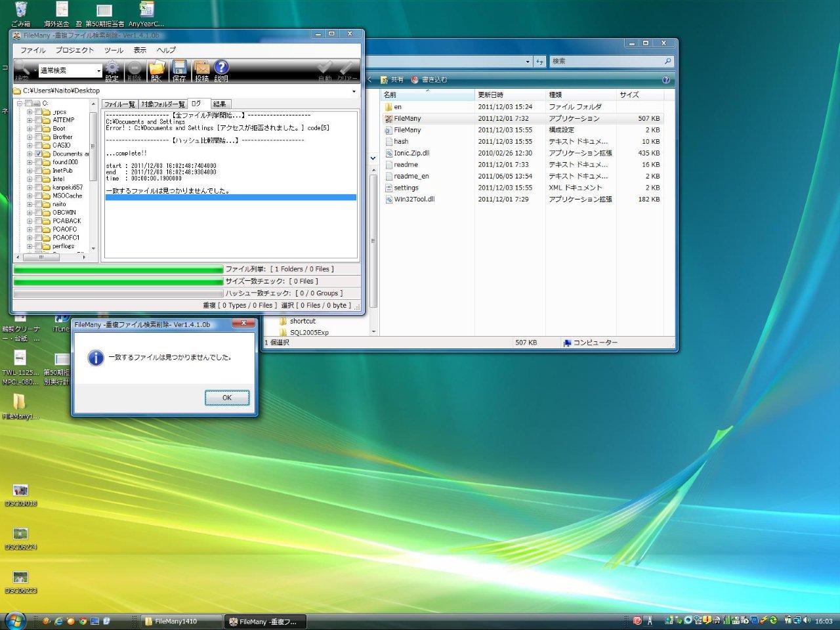Open the 通常検索 search mode dropdown
The image size is (840, 630).
pos(98,70)
